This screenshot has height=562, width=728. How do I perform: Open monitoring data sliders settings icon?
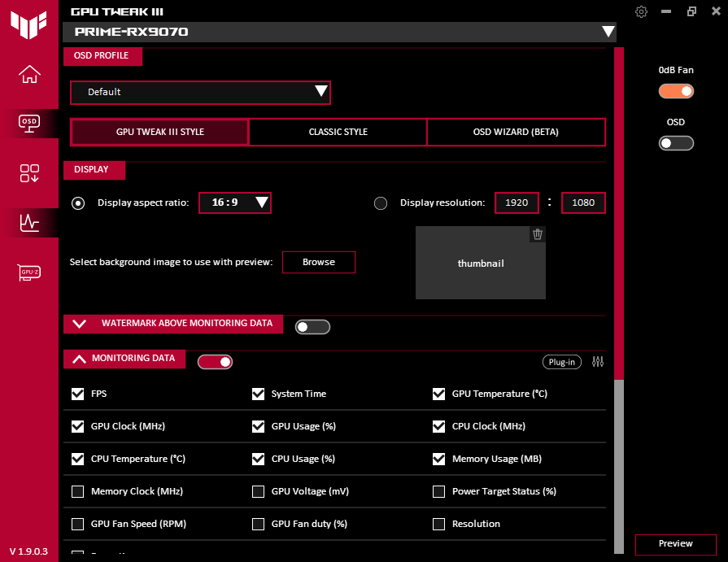click(598, 361)
